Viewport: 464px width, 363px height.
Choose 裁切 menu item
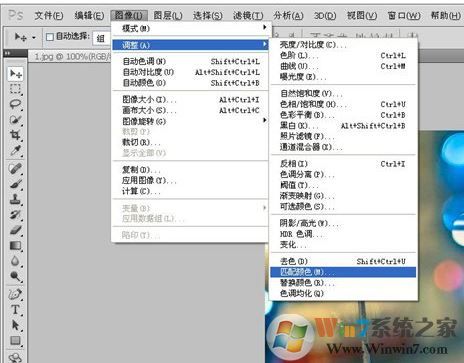point(190,142)
